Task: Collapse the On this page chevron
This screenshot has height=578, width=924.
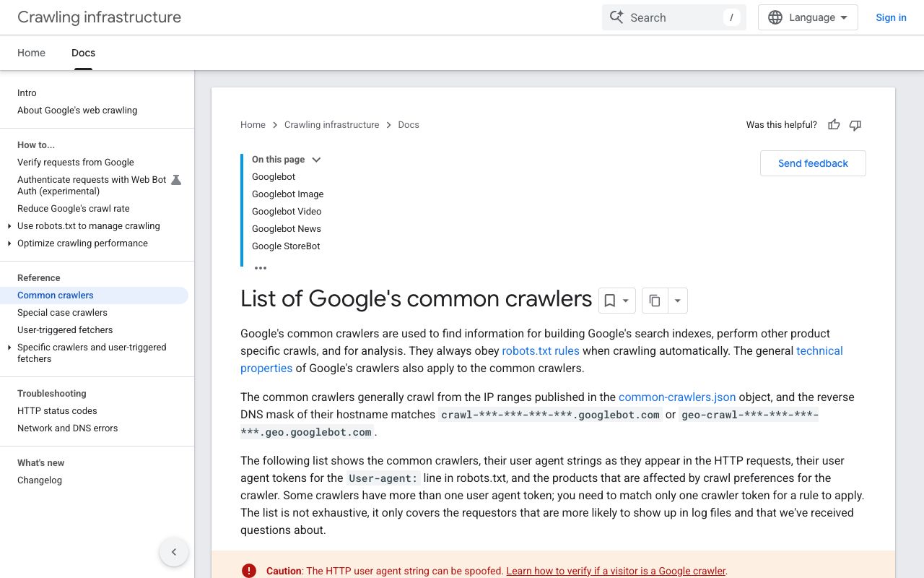Action: click(316, 160)
